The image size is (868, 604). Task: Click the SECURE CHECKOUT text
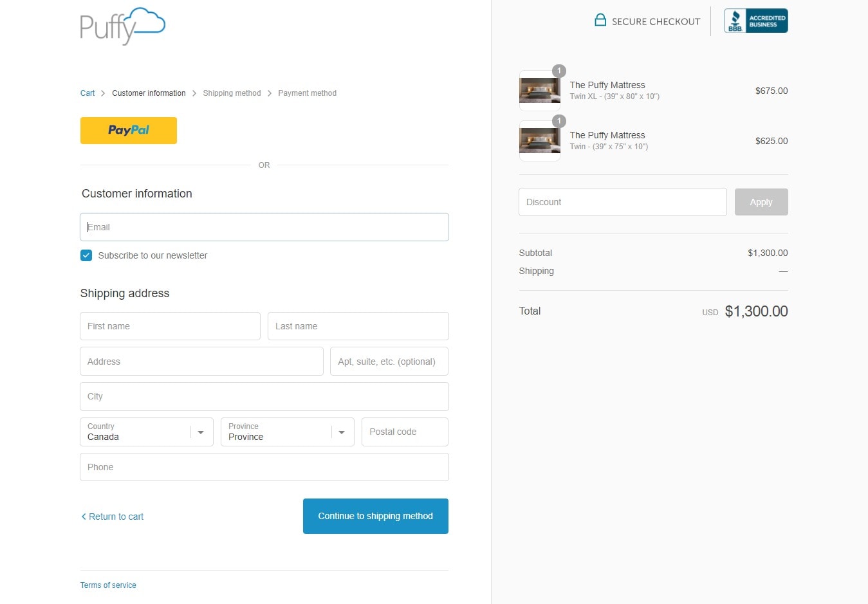[x=656, y=21]
